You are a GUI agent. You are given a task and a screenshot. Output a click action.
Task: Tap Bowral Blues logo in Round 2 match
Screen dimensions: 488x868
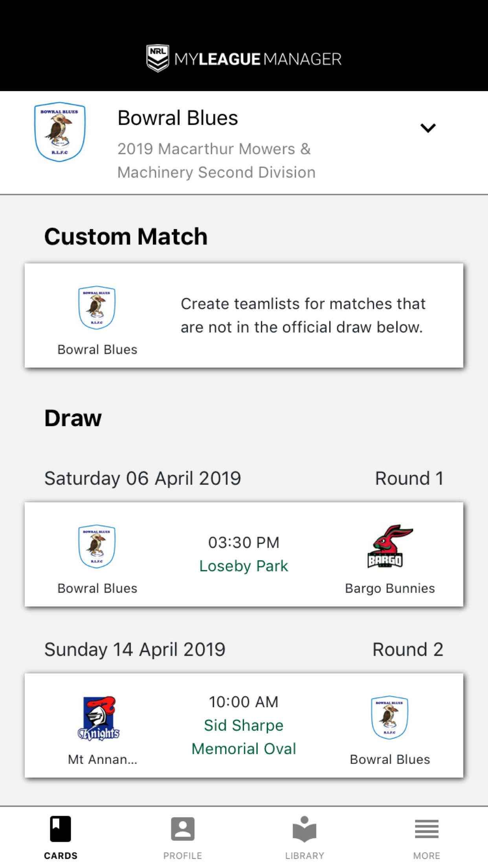[389, 717]
